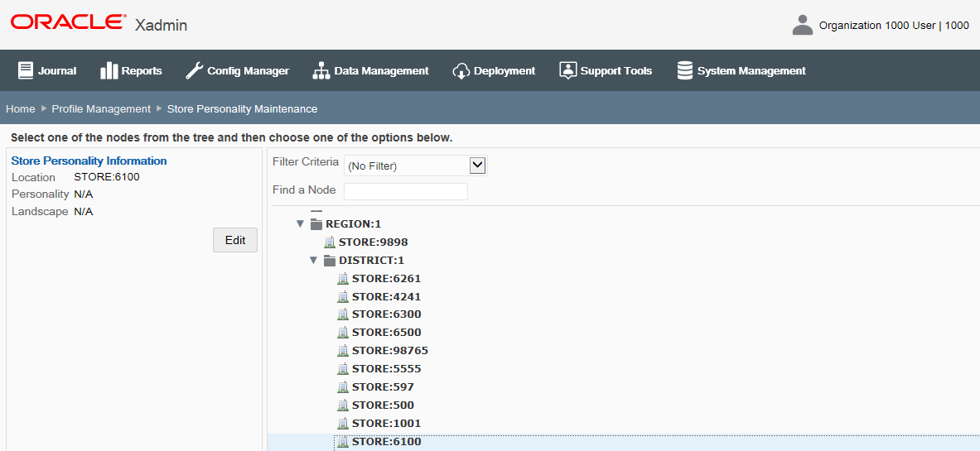
Task: Click the DISTRICT:1 folder icon
Action: pos(330,260)
